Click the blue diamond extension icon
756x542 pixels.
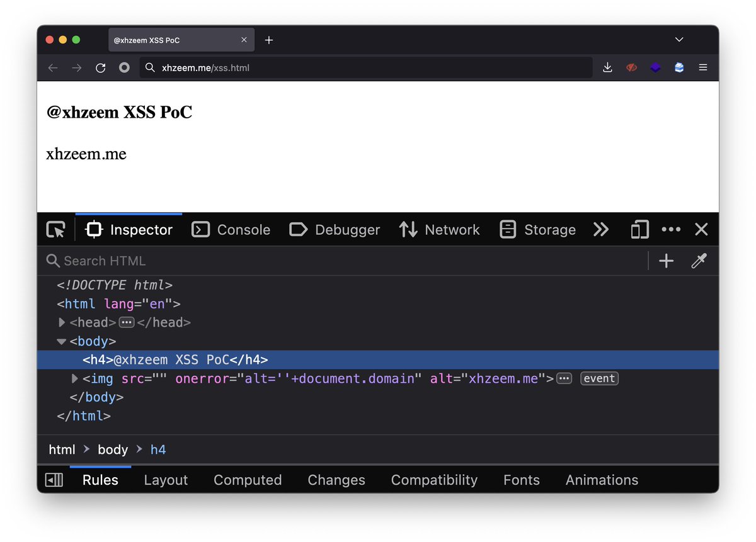pos(655,67)
